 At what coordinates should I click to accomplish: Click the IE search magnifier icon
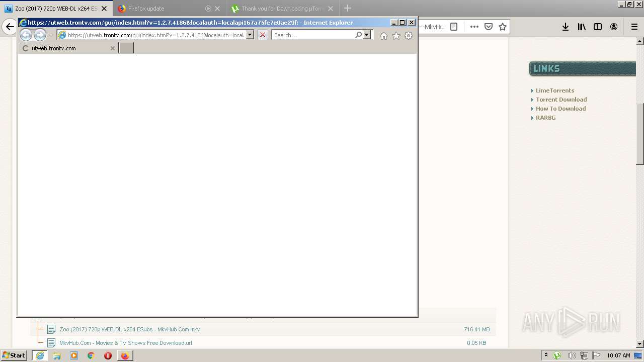358,35
